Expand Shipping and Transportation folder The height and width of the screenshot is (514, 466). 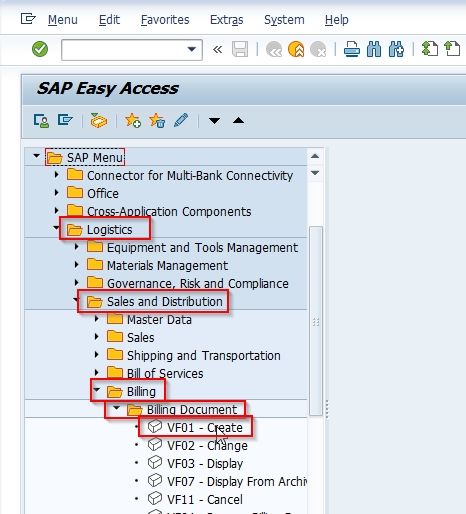96,355
